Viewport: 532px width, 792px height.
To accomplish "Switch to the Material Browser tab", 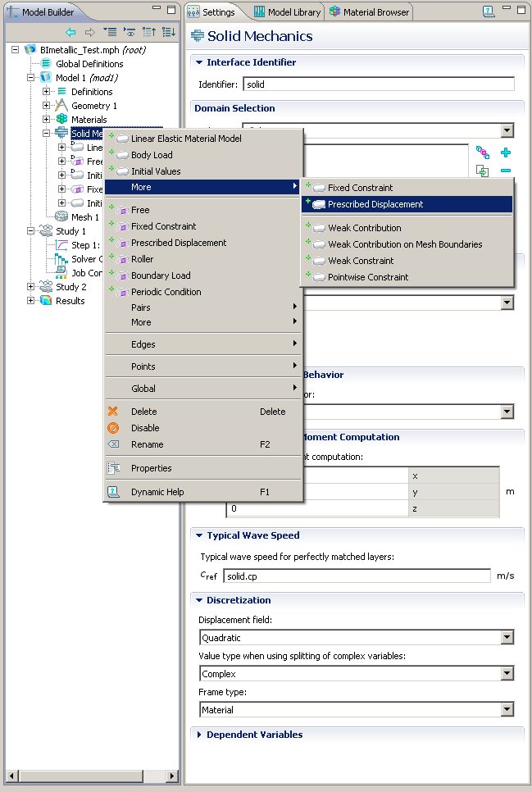I will [370, 12].
